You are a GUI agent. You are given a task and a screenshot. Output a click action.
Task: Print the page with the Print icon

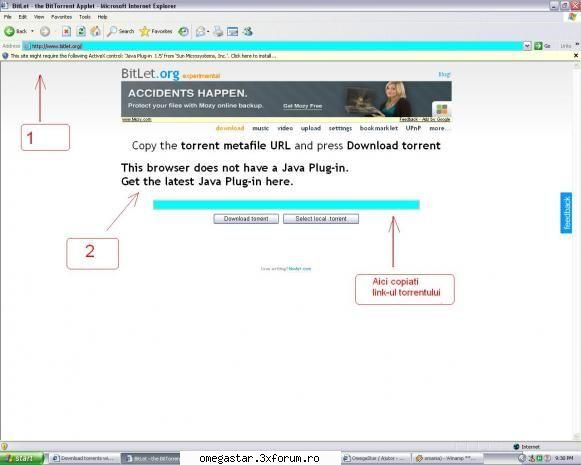(x=218, y=31)
